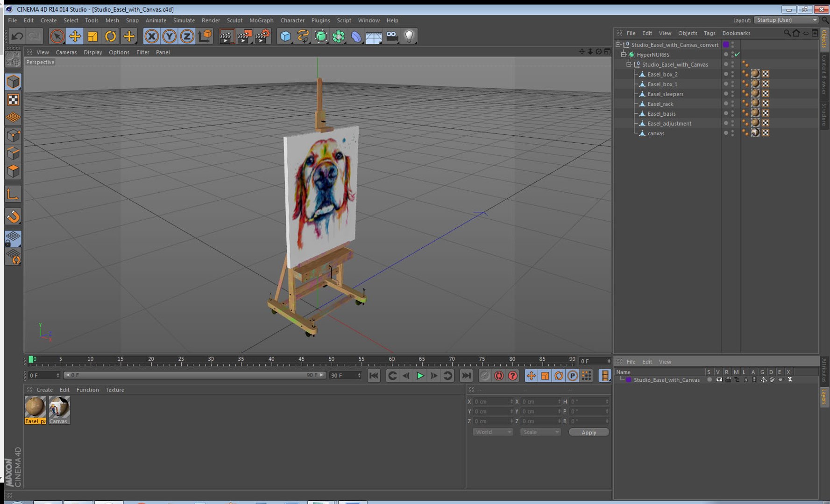Screen dimensions: 830x504
Task: Activate the Move tool
Action: pos(75,36)
